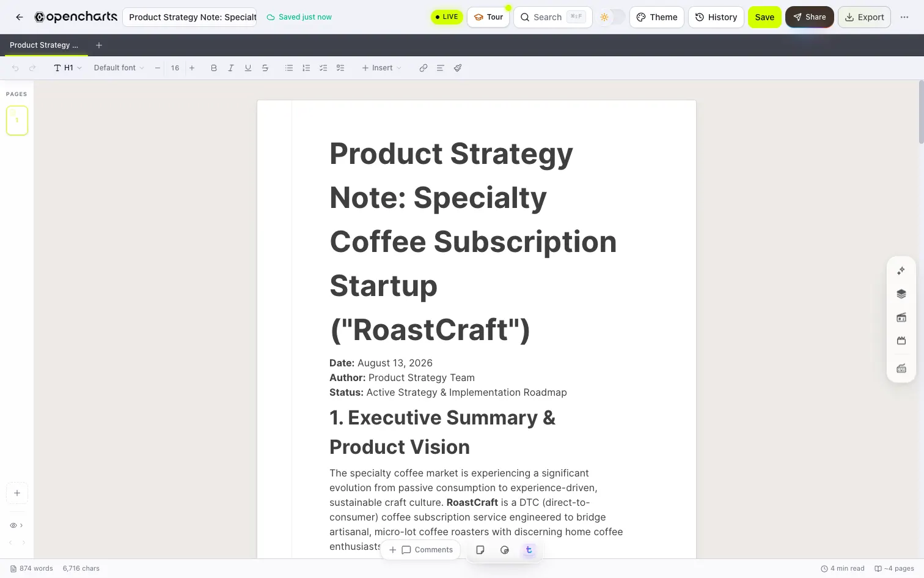This screenshot has height=578, width=924.
Task: Click the radio icon in right panel
Action: tap(901, 317)
